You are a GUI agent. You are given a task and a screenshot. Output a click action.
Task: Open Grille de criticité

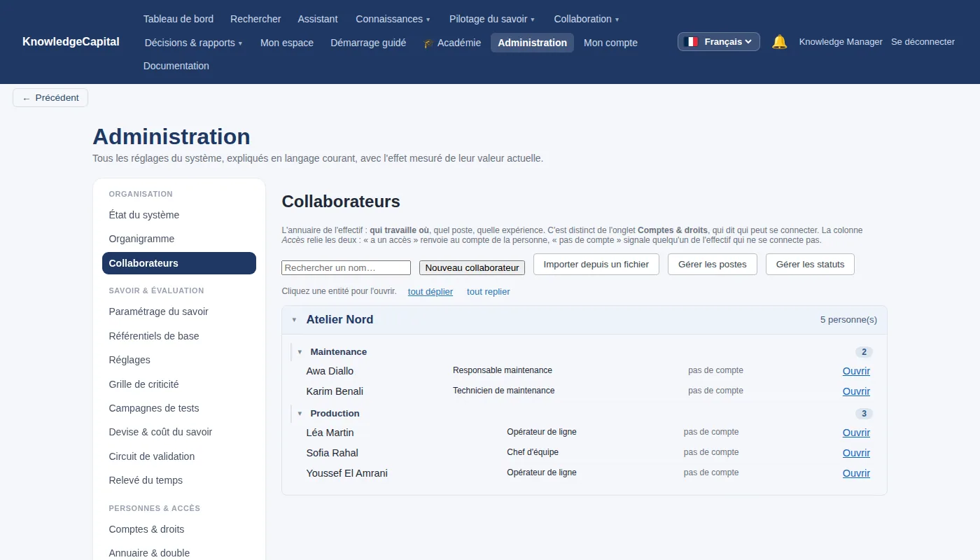tap(179, 384)
